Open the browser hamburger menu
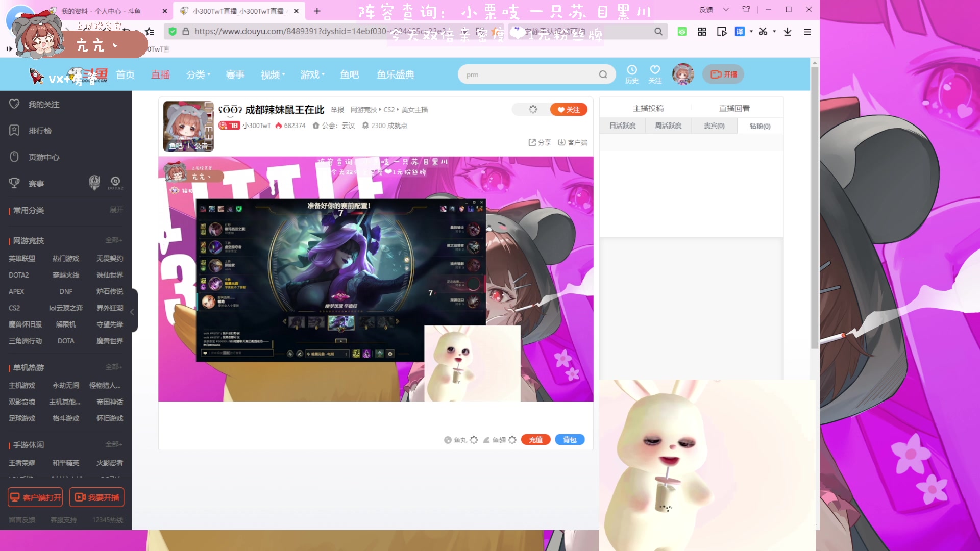The height and width of the screenshot is (551, 980). pos(807,32)
